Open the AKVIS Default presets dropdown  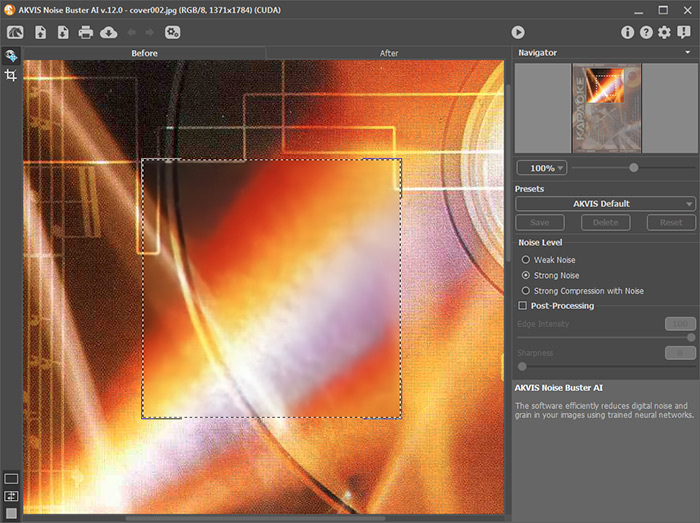click(x=605, y=203)
